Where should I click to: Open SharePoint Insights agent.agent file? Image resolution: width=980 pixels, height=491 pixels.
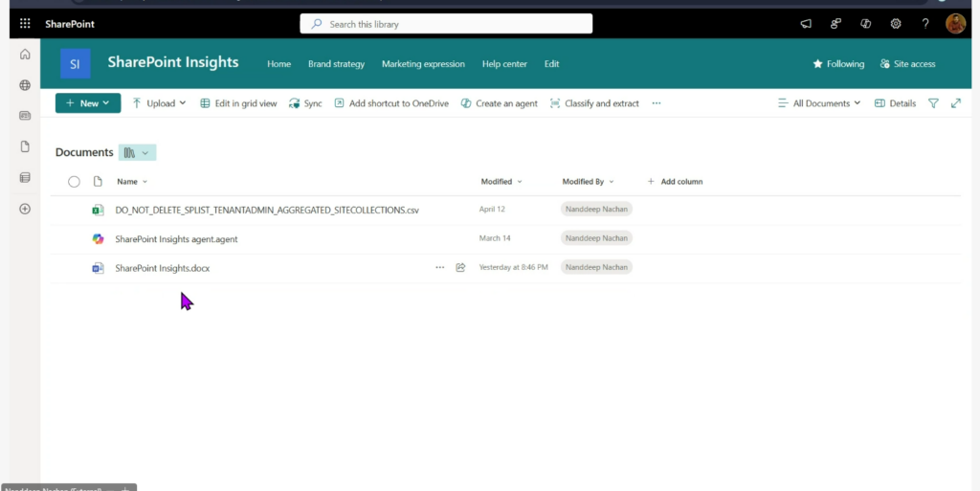click(176, 238)
